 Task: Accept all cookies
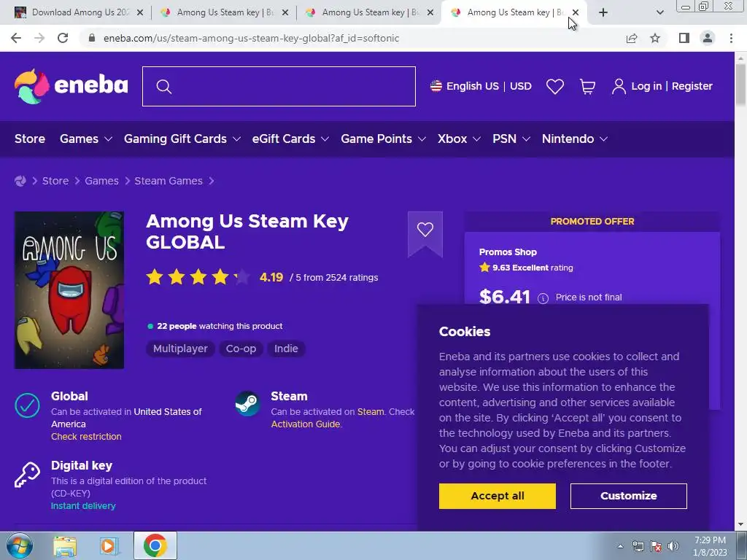[498, 496]
